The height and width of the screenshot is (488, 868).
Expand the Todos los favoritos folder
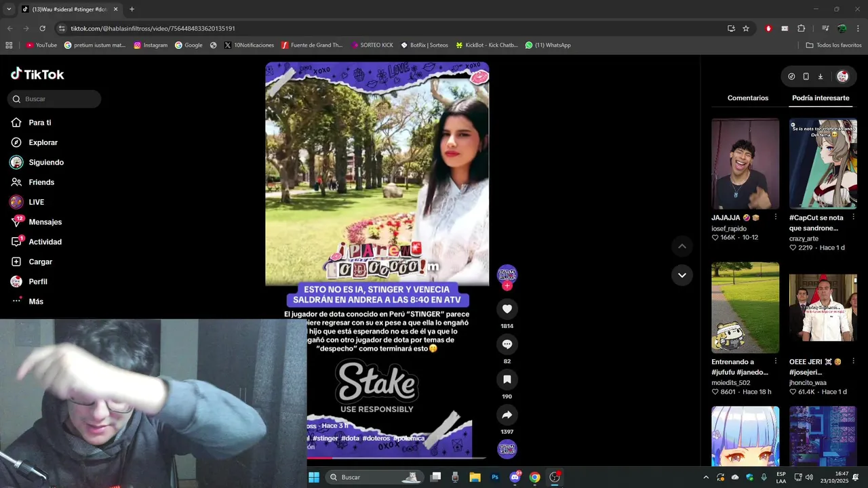(833, 45)
